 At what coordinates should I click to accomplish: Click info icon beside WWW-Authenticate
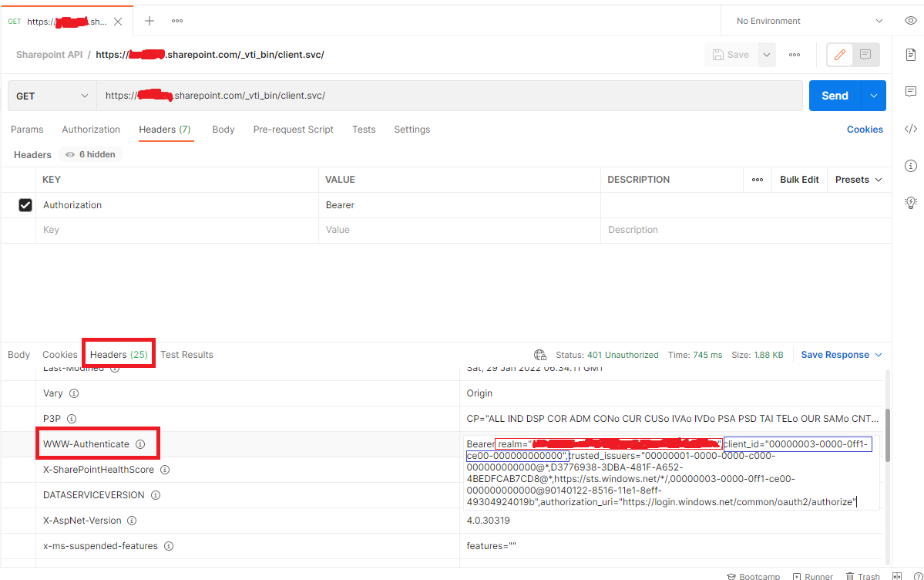coord(140,443)
